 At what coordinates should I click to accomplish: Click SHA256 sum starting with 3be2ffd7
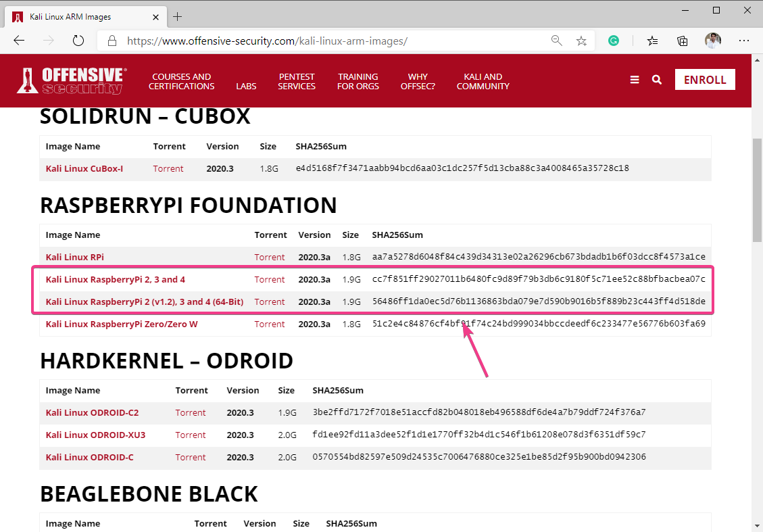click(479, 413)
